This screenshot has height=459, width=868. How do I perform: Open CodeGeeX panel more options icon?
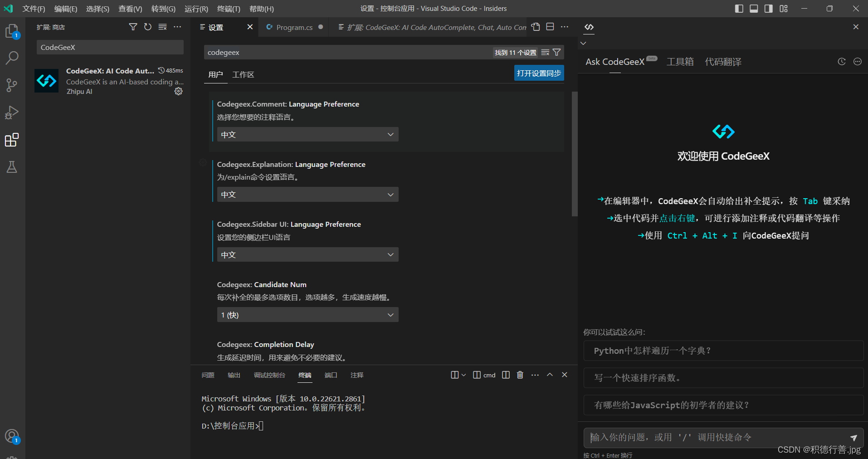[858, 62]
